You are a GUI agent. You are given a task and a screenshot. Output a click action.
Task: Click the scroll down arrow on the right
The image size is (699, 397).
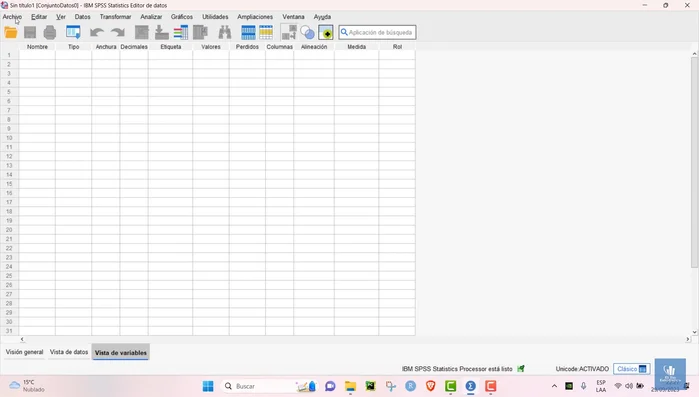tap(695, 332)
